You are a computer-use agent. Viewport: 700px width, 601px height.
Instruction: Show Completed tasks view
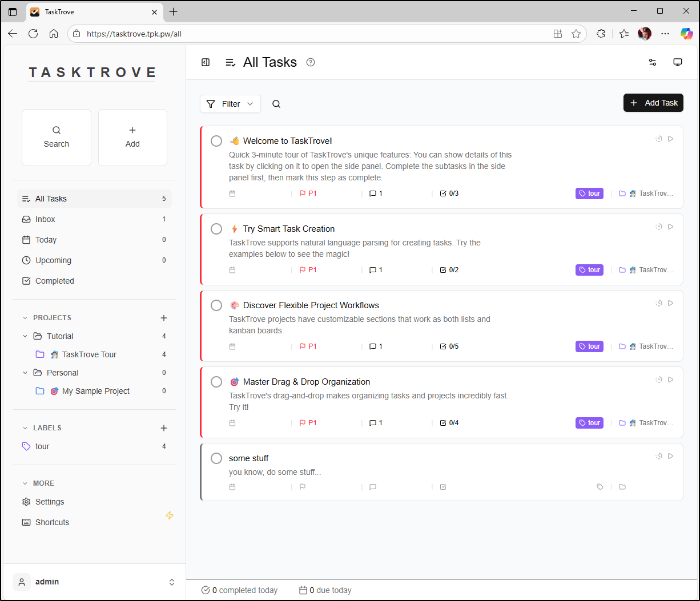pos(94,281)
